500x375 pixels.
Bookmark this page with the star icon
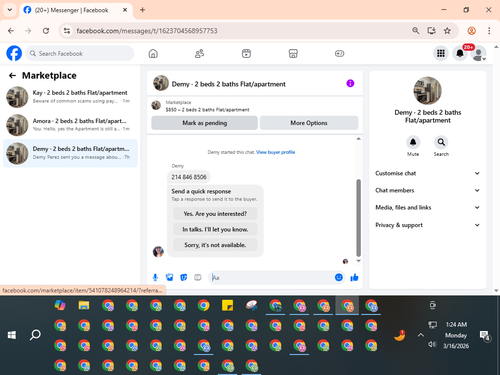tap(447, 31)
